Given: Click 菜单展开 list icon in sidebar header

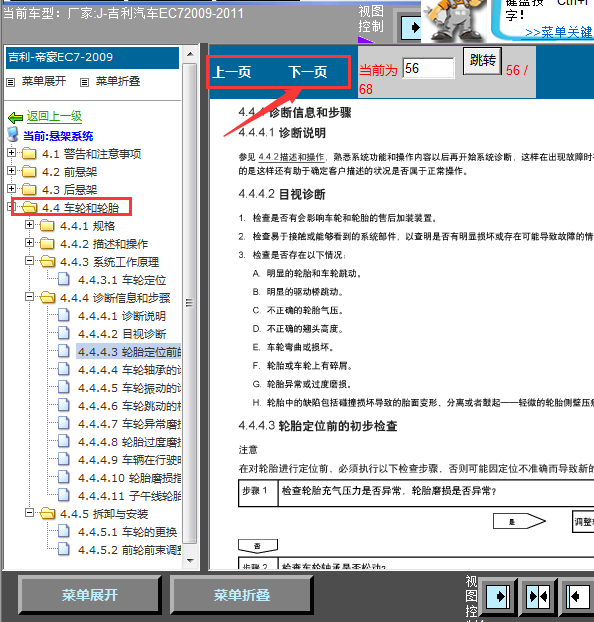Looking at the screenshot, I should point(11,83).
